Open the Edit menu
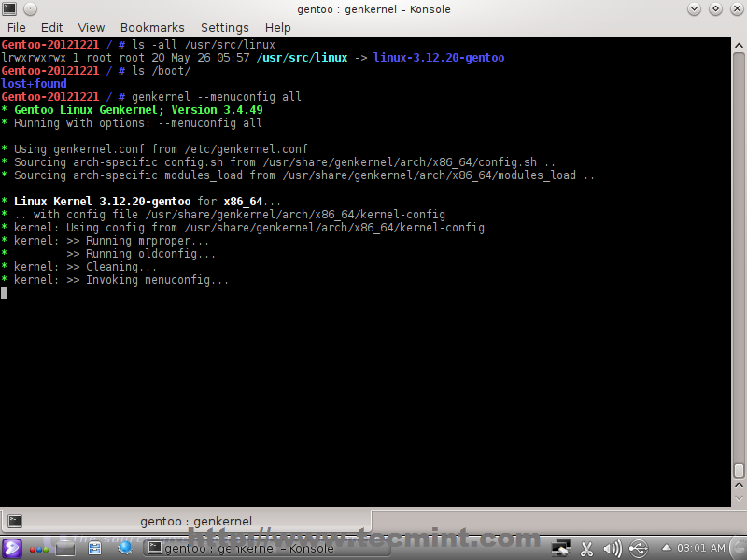747x560 pixels. coord(51,28)
